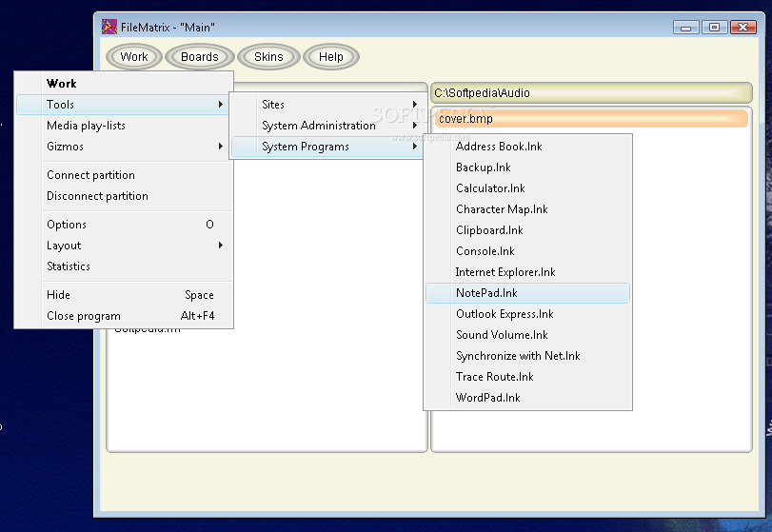The width and height of the screenshot is (772, 532).
Task: Maximize the FileMatrix window
Action: coord(714,27)
